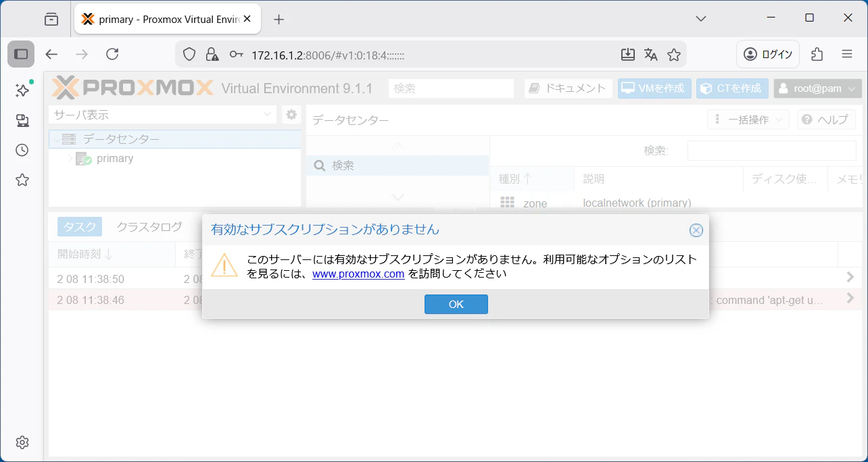The width and height of the screenshot is (868, 462).
Task: Open the root@pam user menu
Action: pos(818,88)
